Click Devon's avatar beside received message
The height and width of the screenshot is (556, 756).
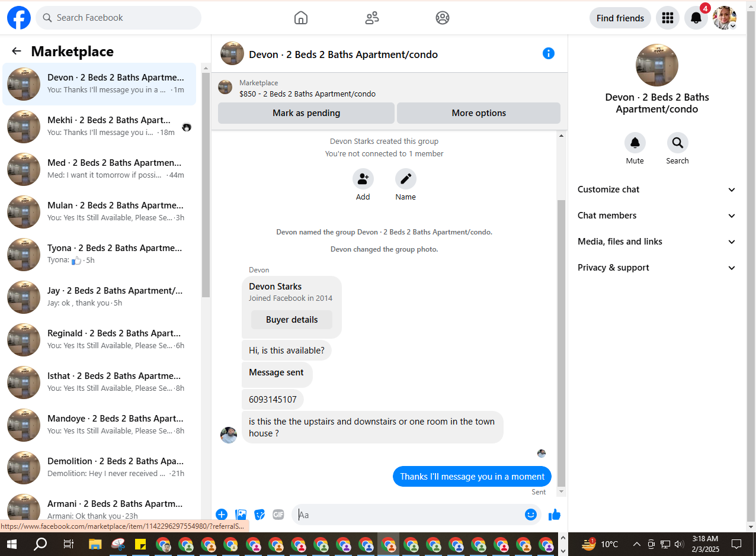[x=229, y=435]
